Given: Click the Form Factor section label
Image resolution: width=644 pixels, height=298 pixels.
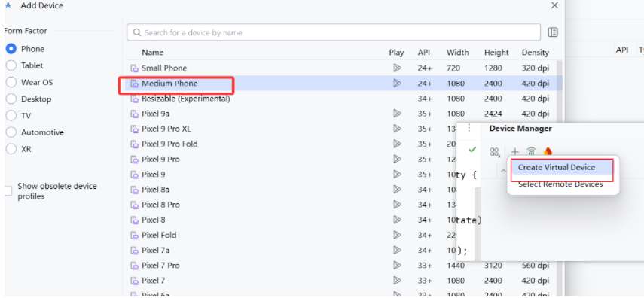Looking at the screenshot, I should coord(26,30).
